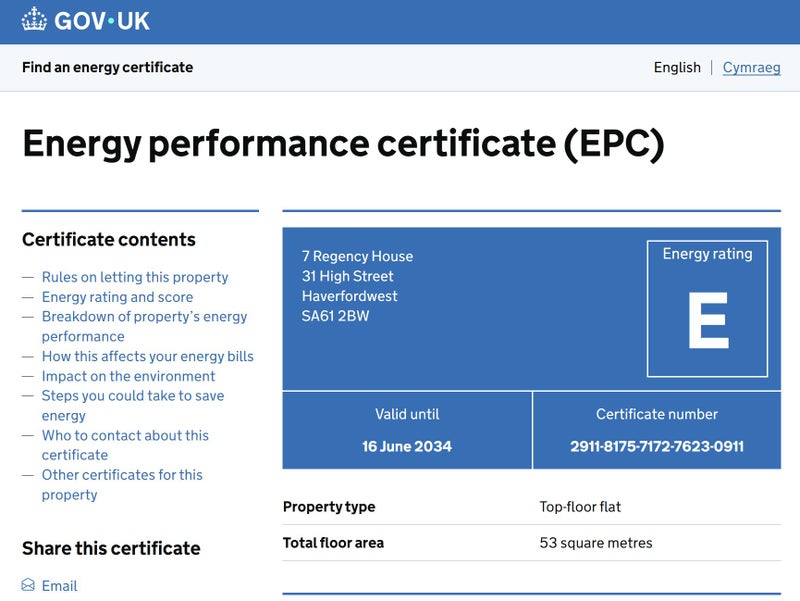800x601 pixels.
Task: Click the GOV.UK crown logo icon
Action: [34, 20]
